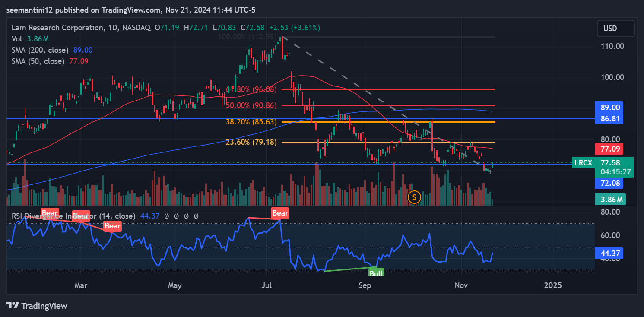Click the Sep label on time axis
Image resolution: width=644 pixels, height=317 pixels.
[x=365, y=285]
